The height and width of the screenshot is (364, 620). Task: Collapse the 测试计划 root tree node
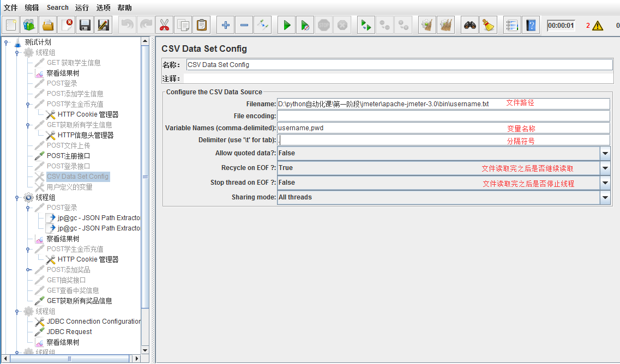6,42
